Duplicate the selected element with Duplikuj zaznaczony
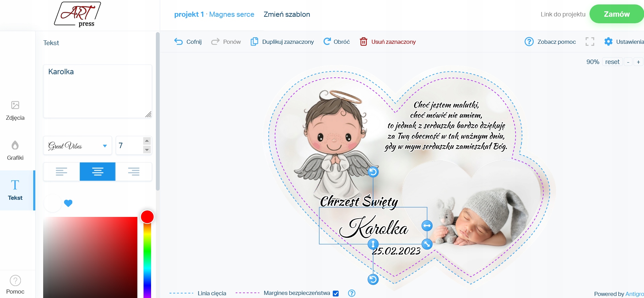Image resolution: width=644 pixels, height=298 pixels. (x=282, y=42)
